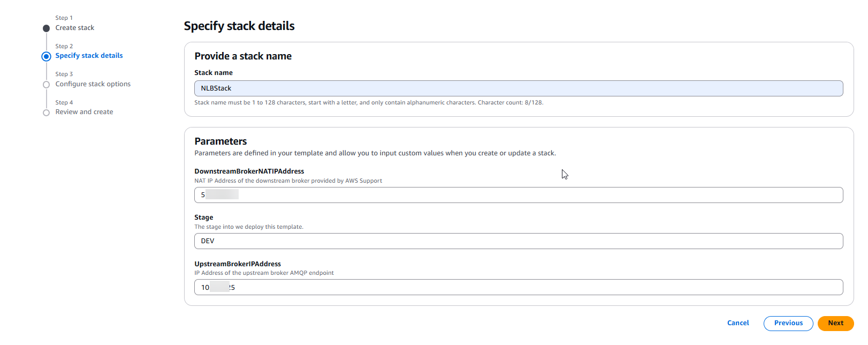
Task: Click the upstream broker AMQP endpoint description
Action: point(264,273)
